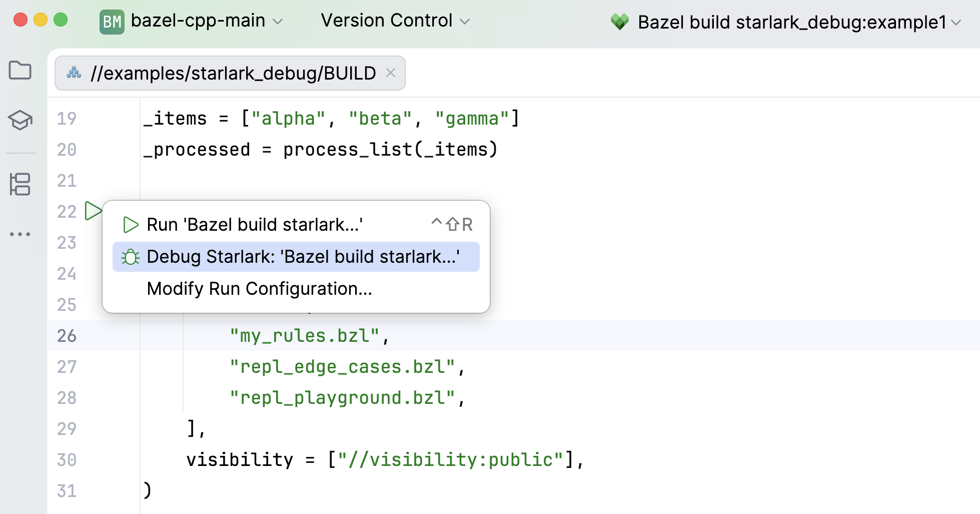980x514 pixels.
Task: Click the play icon next to Run Bazel build
Action: point(131,225)
